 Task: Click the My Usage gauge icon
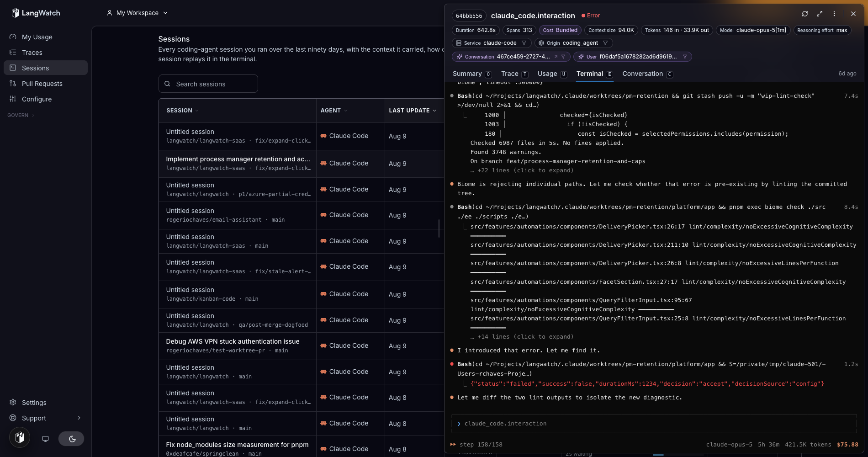(x=13, y=37)
